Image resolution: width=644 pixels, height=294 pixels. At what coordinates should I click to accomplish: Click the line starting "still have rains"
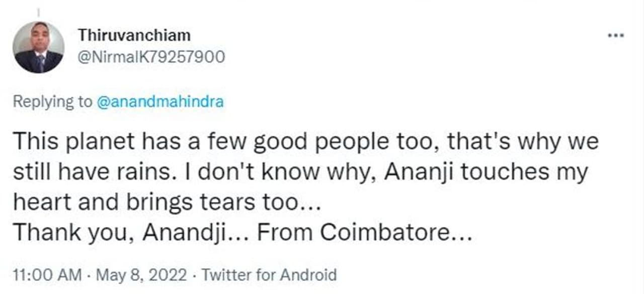300,172
